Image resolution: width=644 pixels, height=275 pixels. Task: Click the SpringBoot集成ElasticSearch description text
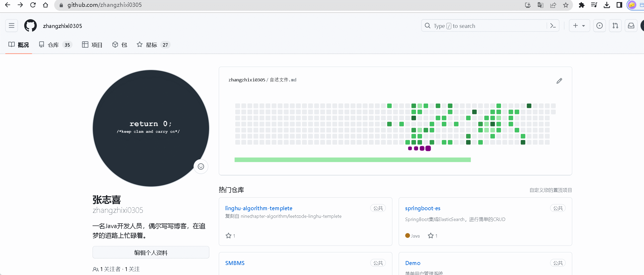coord(455,219)
